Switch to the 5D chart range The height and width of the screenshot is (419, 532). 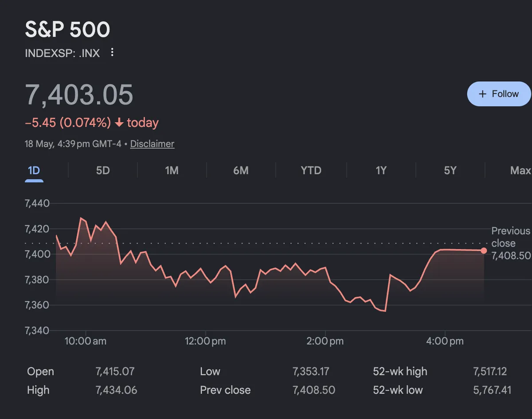tap(103, 171)
